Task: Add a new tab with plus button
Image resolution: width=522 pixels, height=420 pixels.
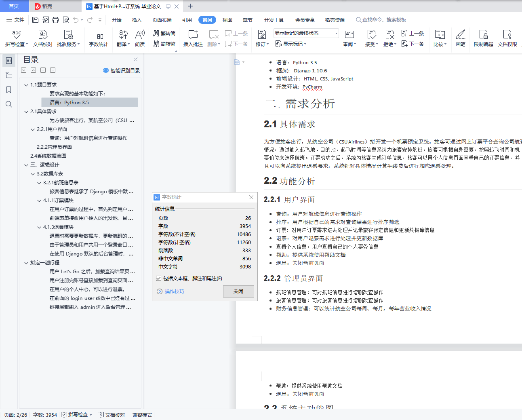Action: (x=190, y=6)
